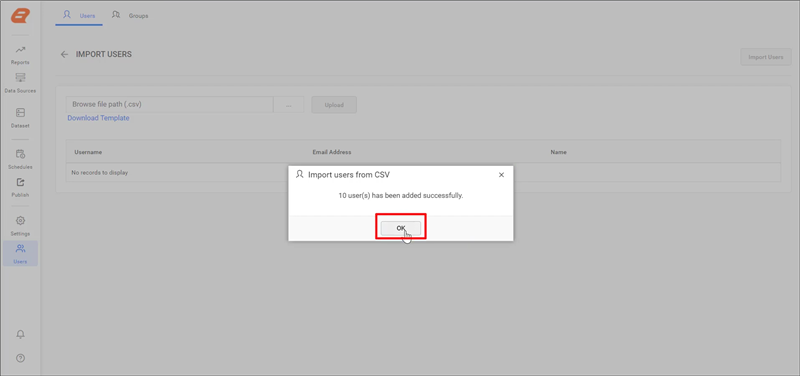Switch to the Users tab
The height and width of the screenshot is (376, 800).
pos(79,16)
